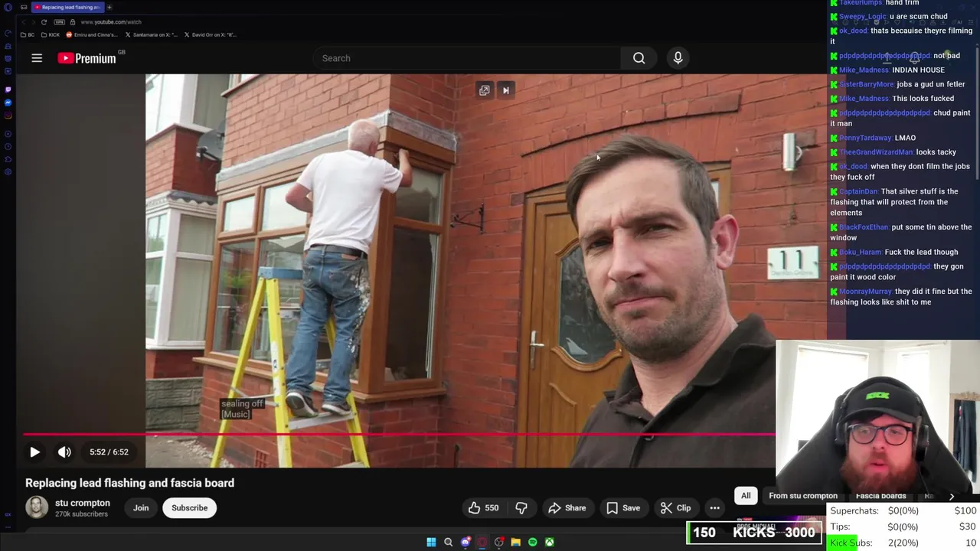
Task: Play the paused video
Action: click(x=34, y=452)
